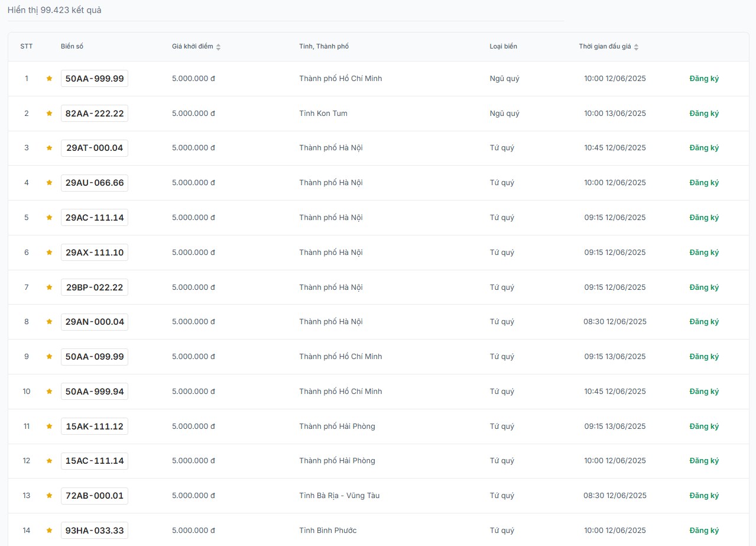The height and width of the screenshot is (546, 756).
Task: Click 'Thành phố Hồ Chí Minh' in 50AA-099.99 row
Action: click(340, 357)
